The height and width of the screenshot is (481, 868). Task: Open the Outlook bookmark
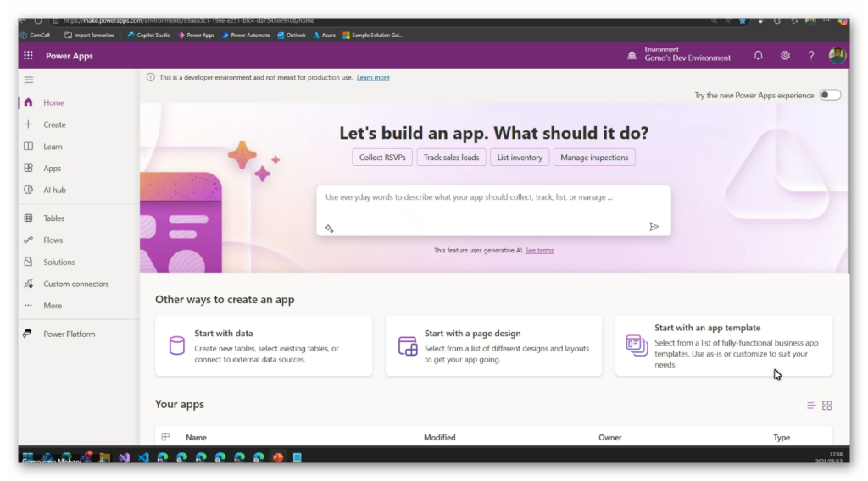click(292, 35)
